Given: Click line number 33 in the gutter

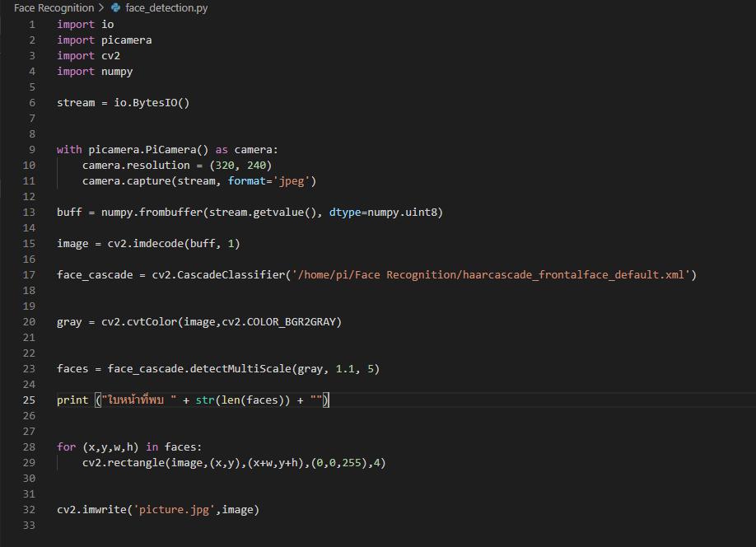Looking at the screenshot, I should coord(29,526).
